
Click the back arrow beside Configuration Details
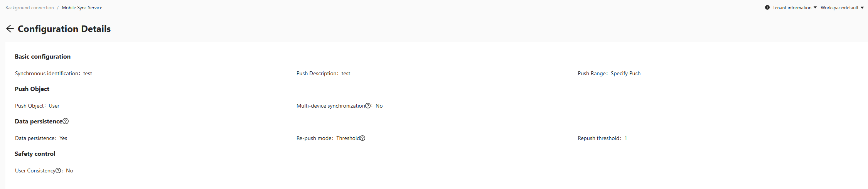point(10,29)
